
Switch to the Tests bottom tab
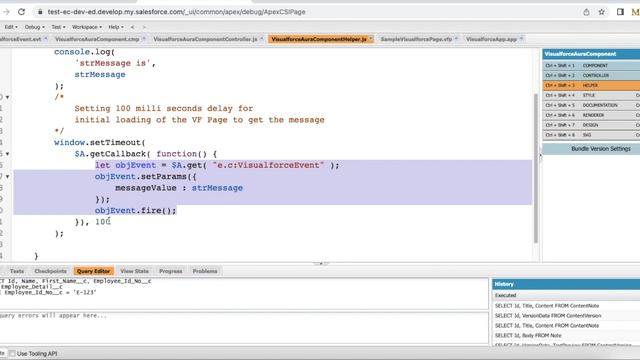[x=17, y=271]
